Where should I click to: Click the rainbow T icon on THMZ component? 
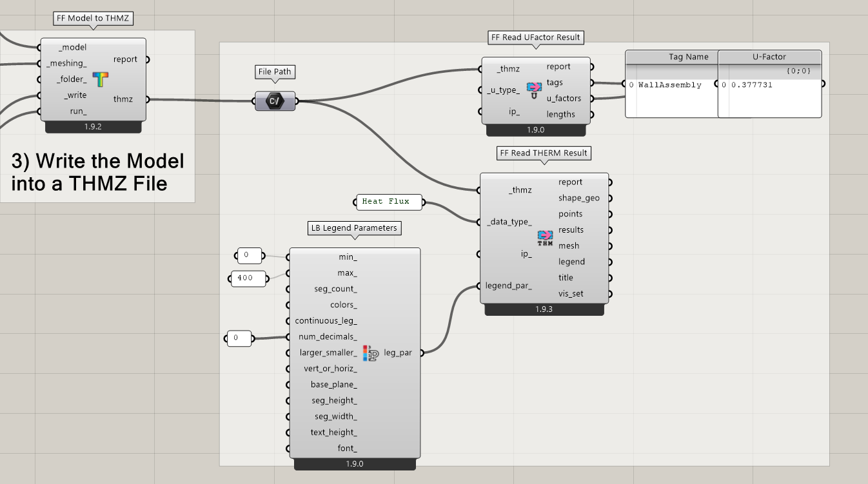click(x=101, y=79)
